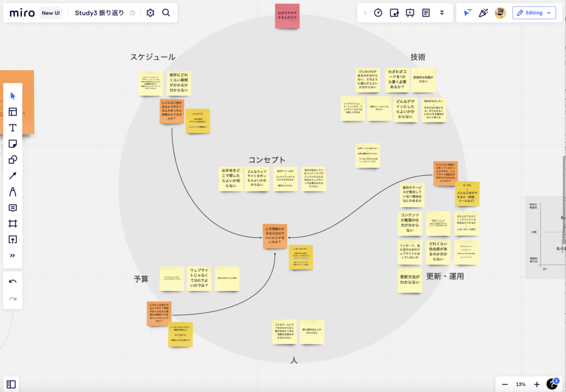Toggle the frames panel at bottom left
This screenshot has height=392, width=566.
click(12, 384)
